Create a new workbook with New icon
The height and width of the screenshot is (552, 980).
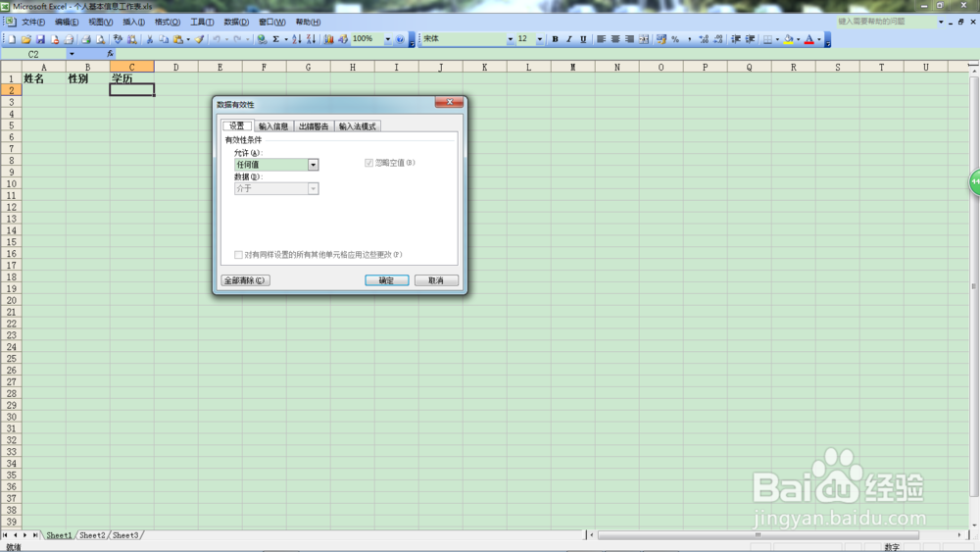coord(12,39)
